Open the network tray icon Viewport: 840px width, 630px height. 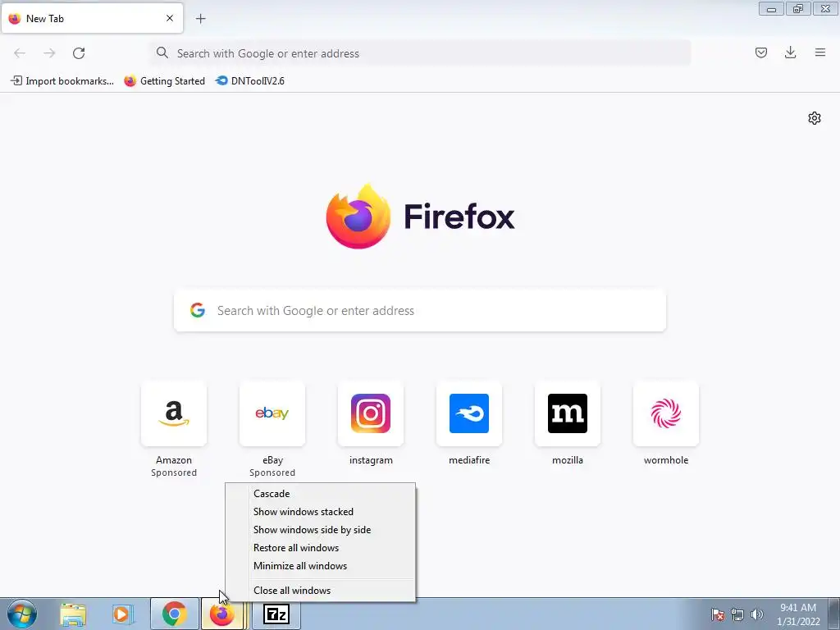[737, 615]
